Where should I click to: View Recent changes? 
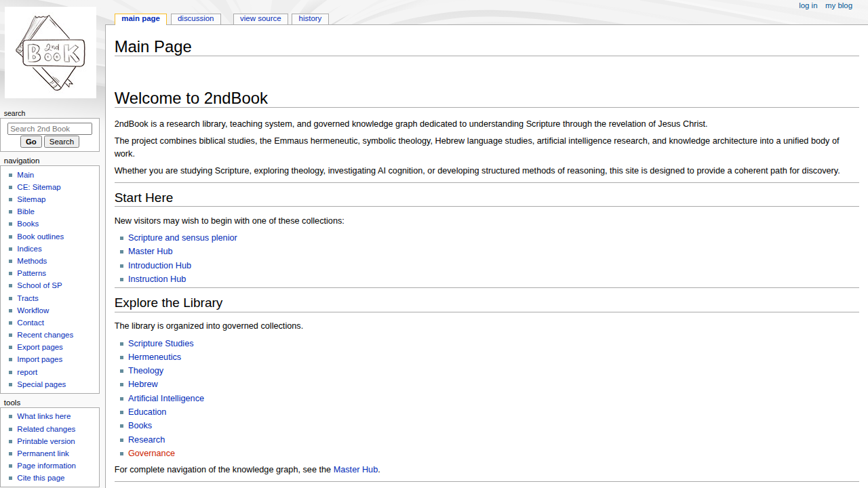[x=45, y=335]
